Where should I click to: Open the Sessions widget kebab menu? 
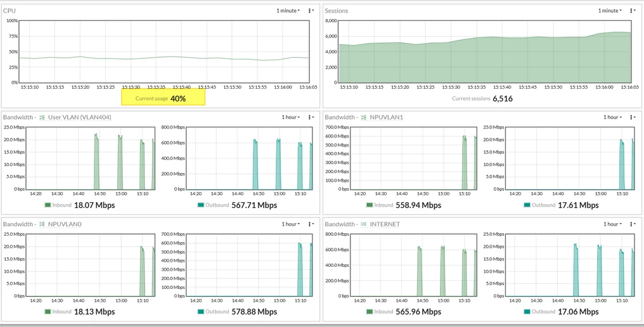[632, 10]
